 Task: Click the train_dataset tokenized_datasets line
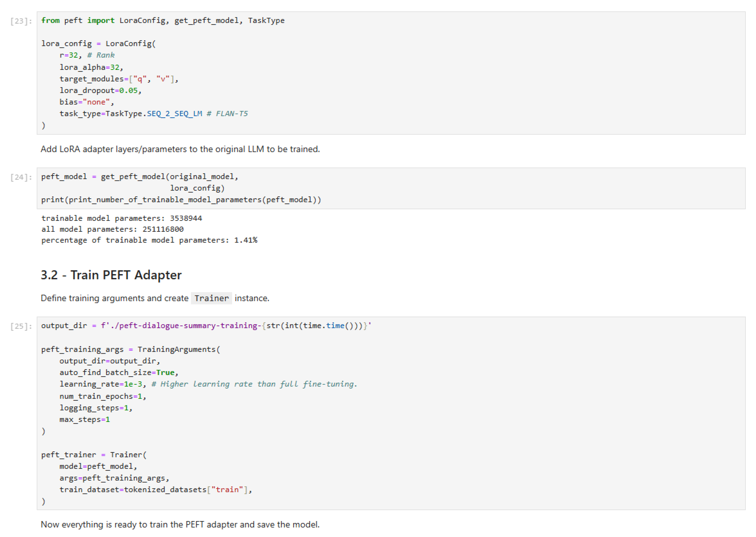pyautogui.click(x=155, y=490)
